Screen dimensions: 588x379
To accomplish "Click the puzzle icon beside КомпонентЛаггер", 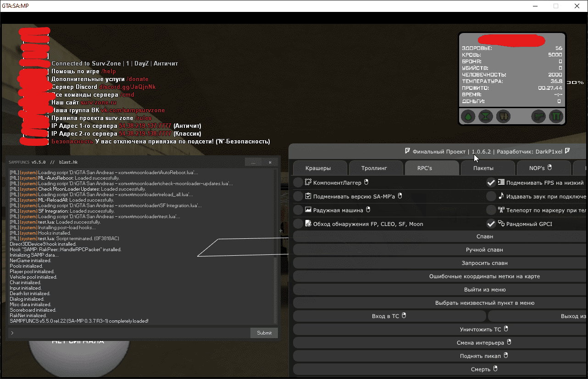I will pos(308,182).
